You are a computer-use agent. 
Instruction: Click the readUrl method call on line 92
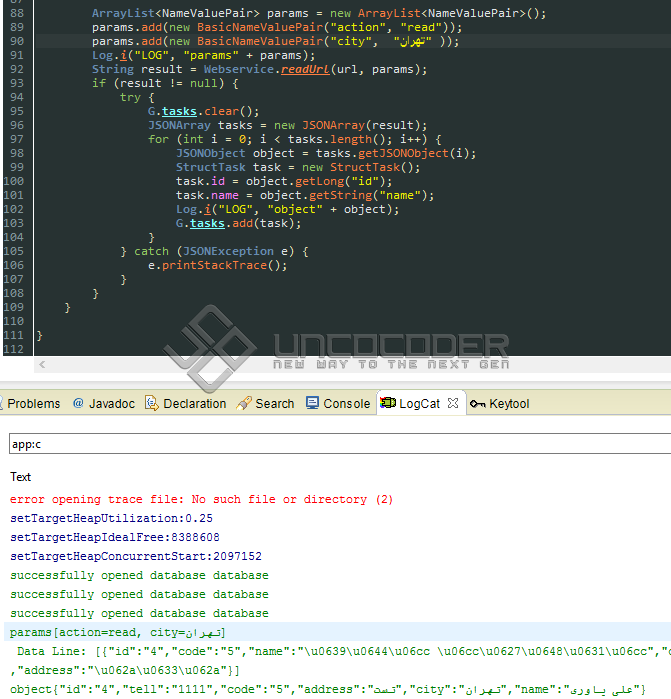(305, 70)
